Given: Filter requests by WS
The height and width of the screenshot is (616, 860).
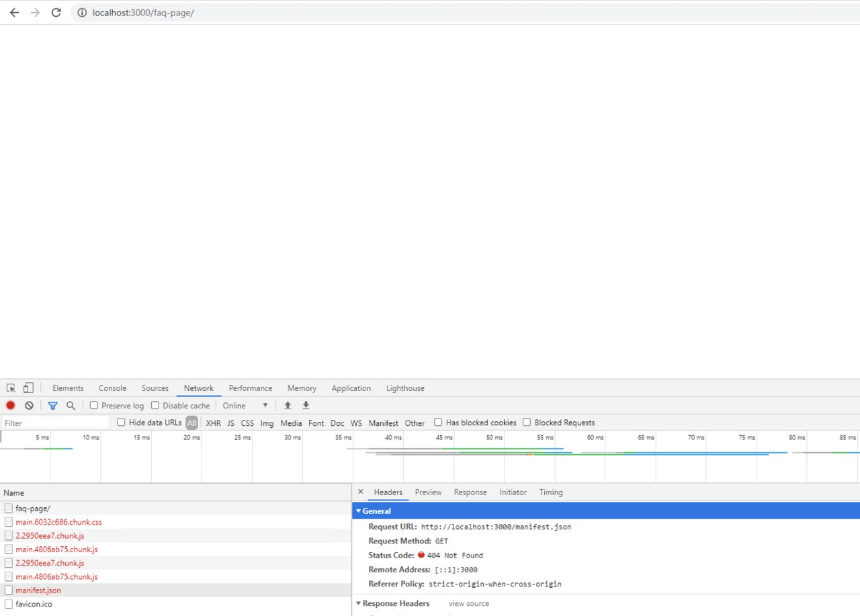Looking at the screenshot, I should (x=356, y=423).
